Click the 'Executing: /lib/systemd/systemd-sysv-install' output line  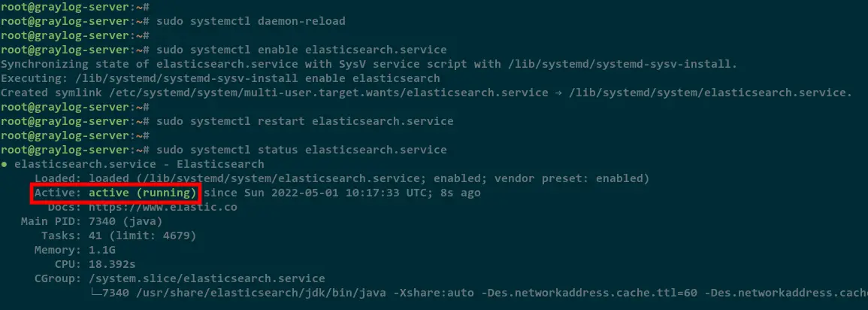(220, 78)
